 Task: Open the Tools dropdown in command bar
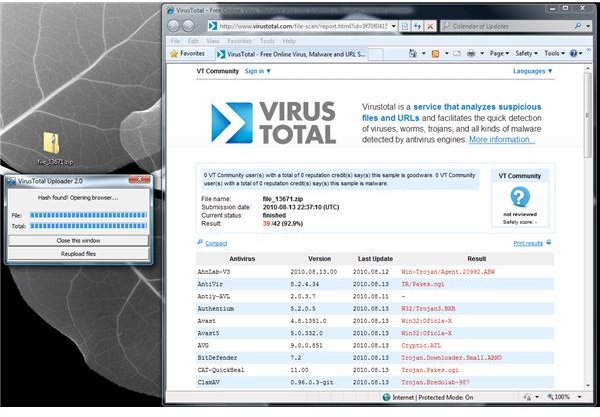(554, 54)
